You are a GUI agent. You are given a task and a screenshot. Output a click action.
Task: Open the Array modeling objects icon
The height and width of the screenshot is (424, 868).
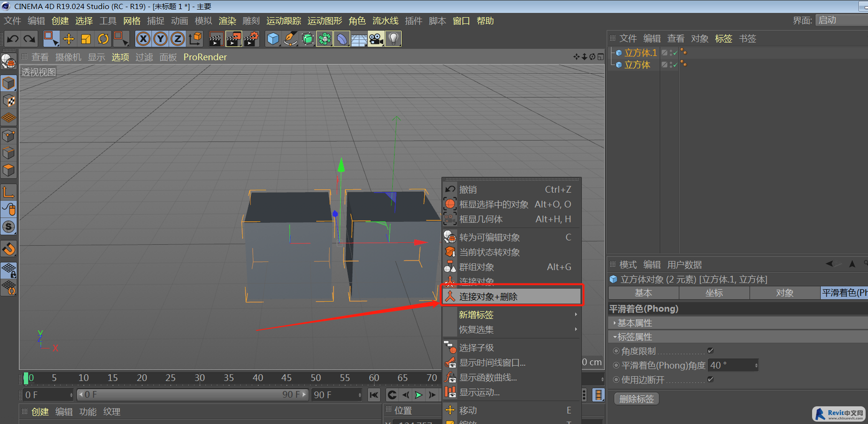tap(325, 39)
